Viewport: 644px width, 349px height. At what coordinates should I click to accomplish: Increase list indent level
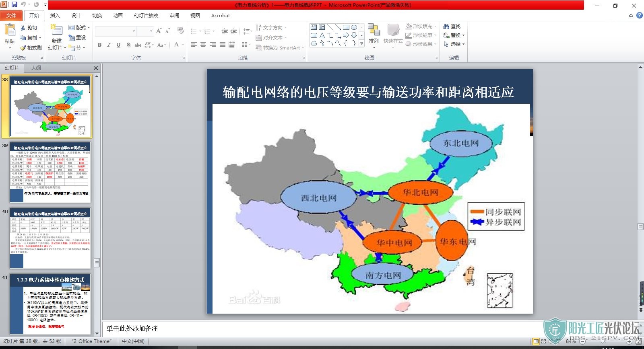point(234,31)
